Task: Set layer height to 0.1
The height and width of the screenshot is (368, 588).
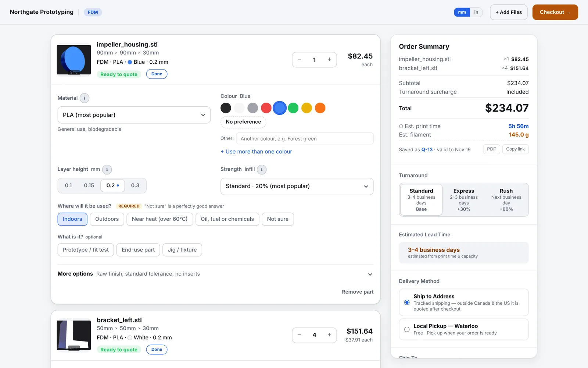Action: pos(68,185)
